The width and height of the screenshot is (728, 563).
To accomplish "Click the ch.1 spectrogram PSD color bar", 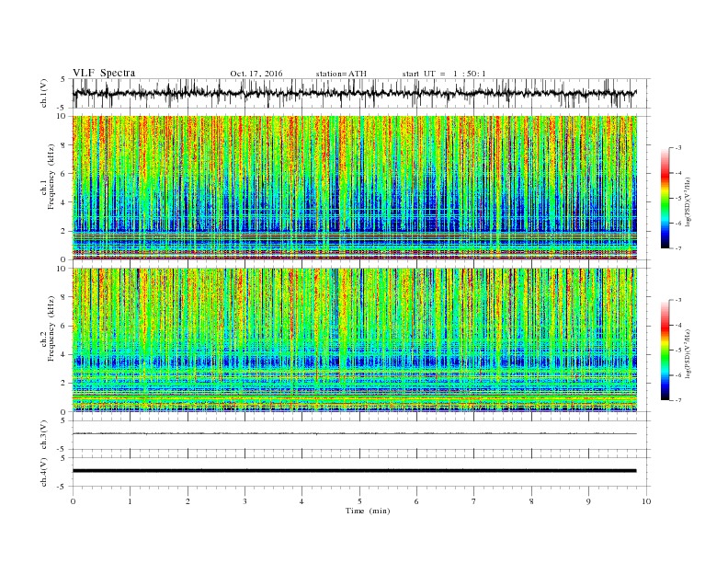I will pos(665,198).
